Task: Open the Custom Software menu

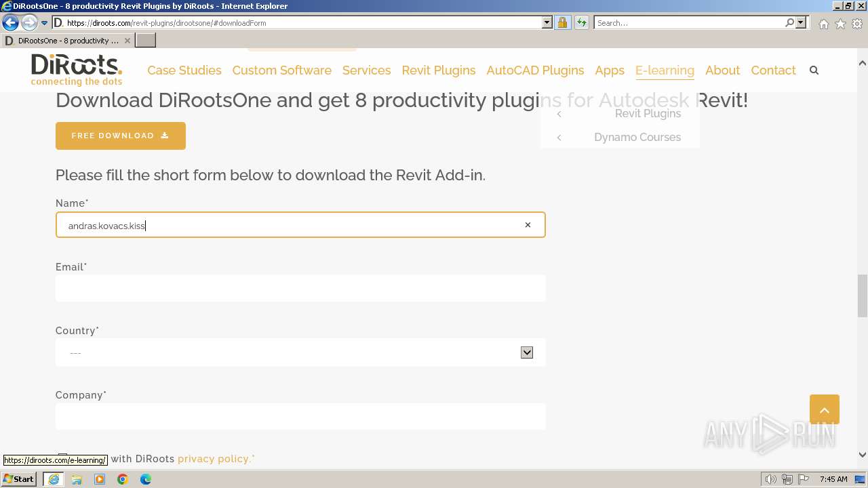Action: (x=281, y=70)
